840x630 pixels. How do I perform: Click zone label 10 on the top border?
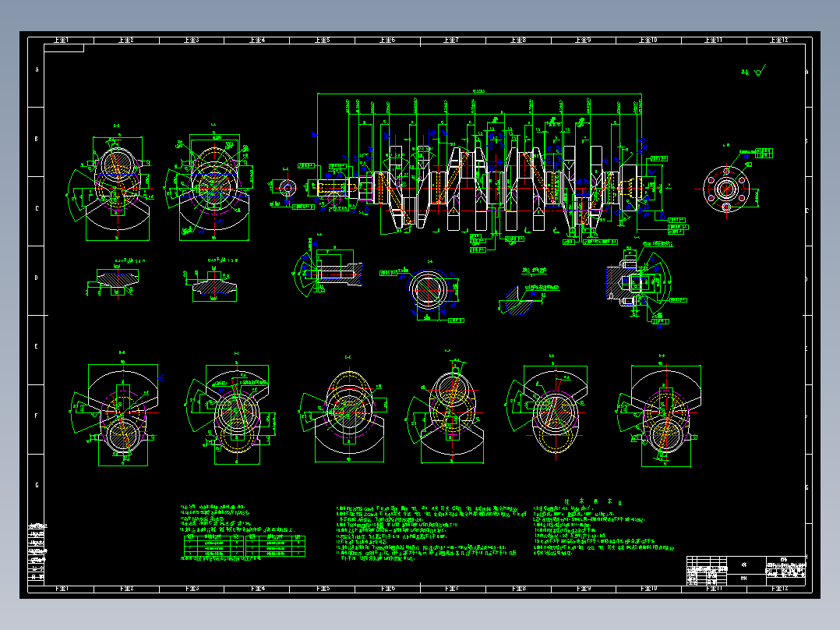(648, 41)
